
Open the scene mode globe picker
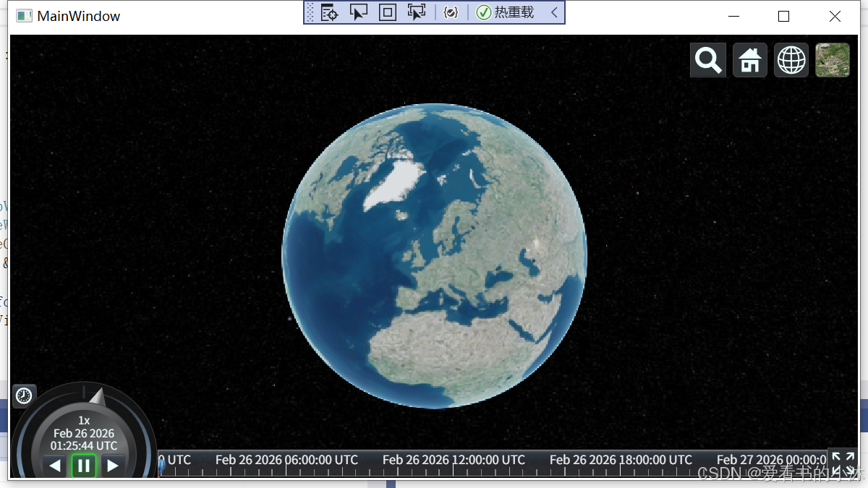(791, 60)
